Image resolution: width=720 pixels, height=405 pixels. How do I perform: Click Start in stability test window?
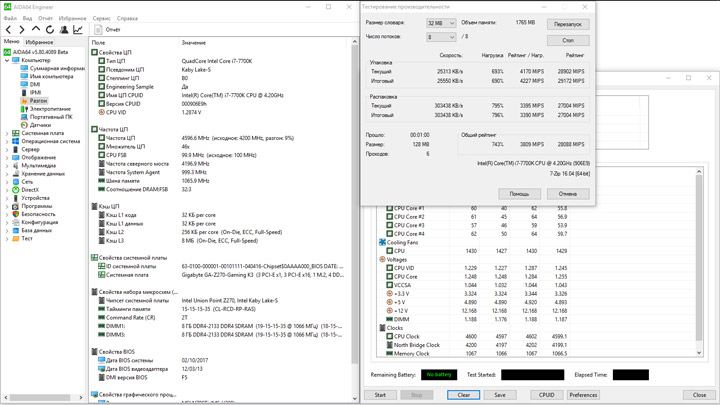pos(380,395)
